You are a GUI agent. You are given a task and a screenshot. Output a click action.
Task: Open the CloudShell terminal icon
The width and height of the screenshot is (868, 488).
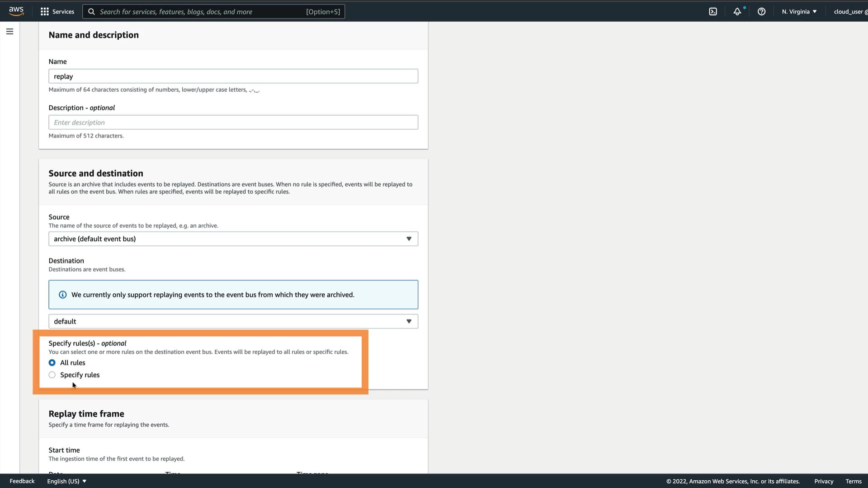(x=713, y=12)
